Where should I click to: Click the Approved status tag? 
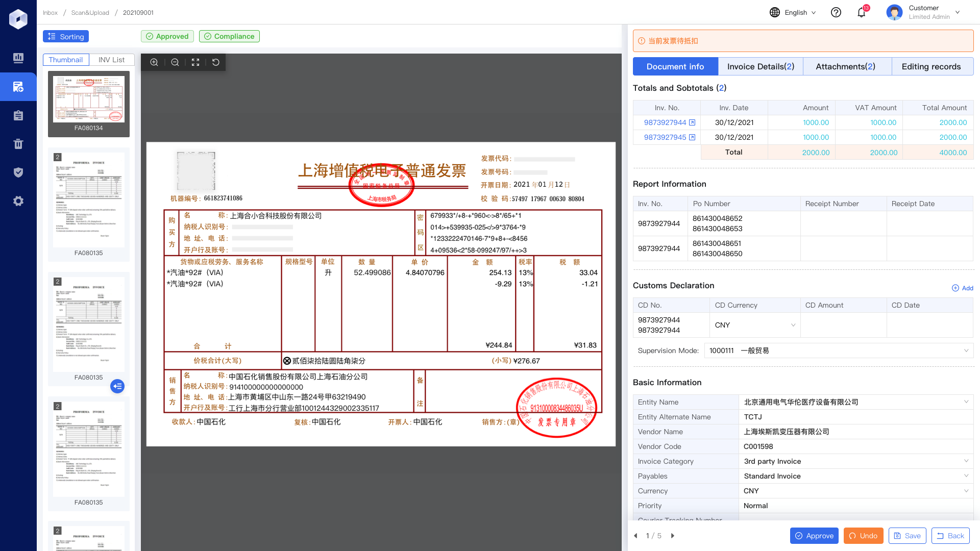pos(167,36)
